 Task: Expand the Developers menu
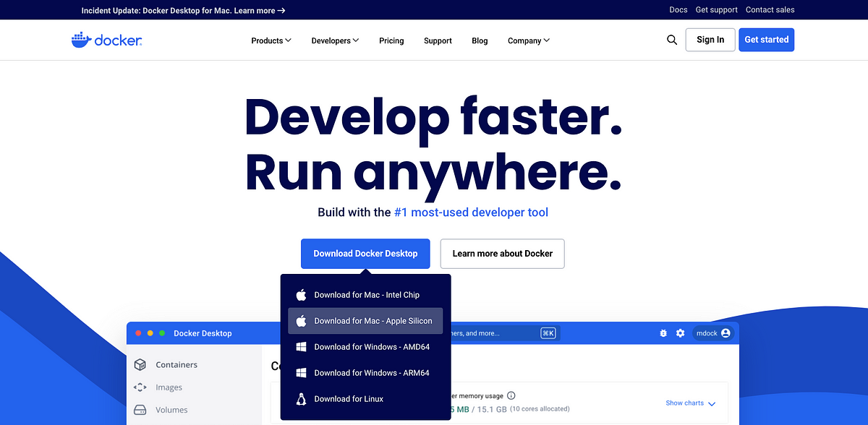pyautogui.click(x=335, y=40)
